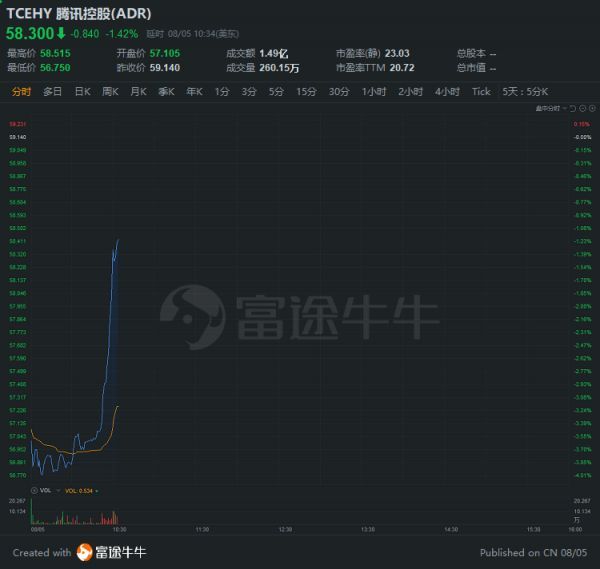The height and width of the screenshot is (569, 600).
Task: Select the 4小时 interval tab
Action: click(x=447, y=92)
